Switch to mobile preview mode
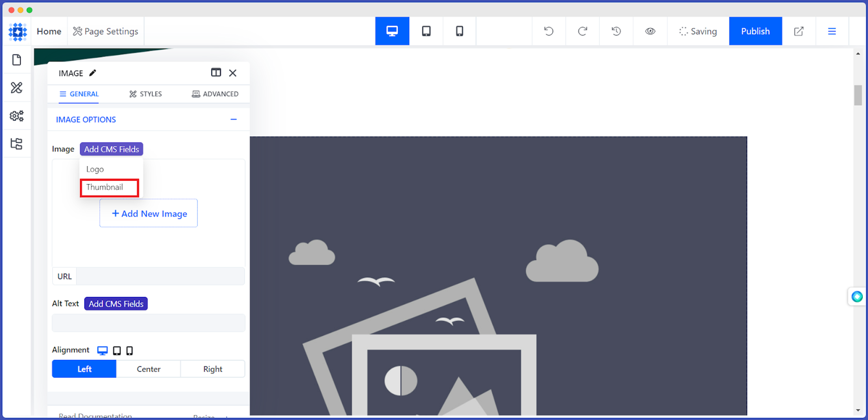This screenshot has width=868, height=420. [x=460, y=31]
